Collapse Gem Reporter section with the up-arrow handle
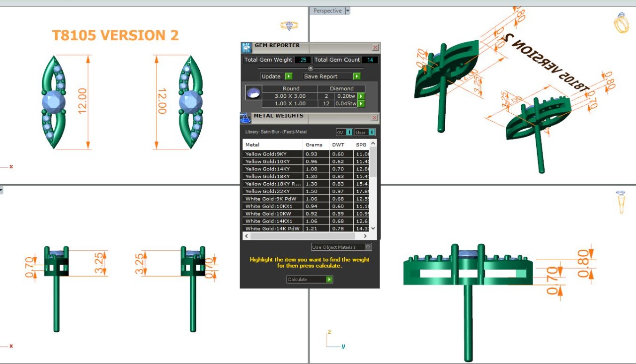 click(x=311, y=68)
